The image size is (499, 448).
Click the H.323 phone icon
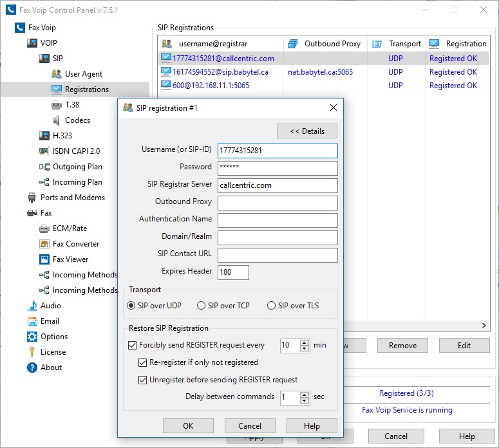click(44, 136)
